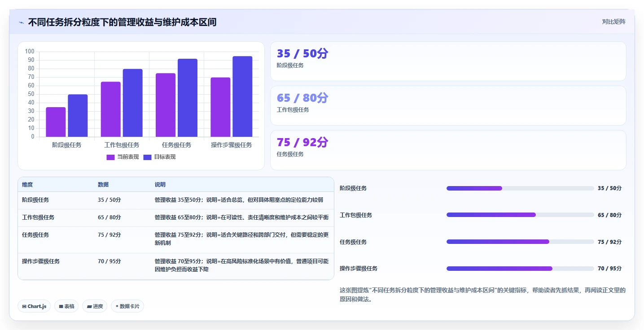Click the purple bar for 阶段级任务
The image size is (644, 330).
(56, 122)
